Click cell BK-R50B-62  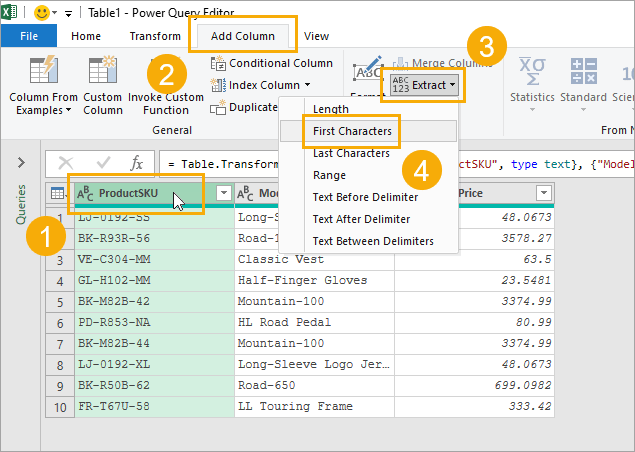154,386
